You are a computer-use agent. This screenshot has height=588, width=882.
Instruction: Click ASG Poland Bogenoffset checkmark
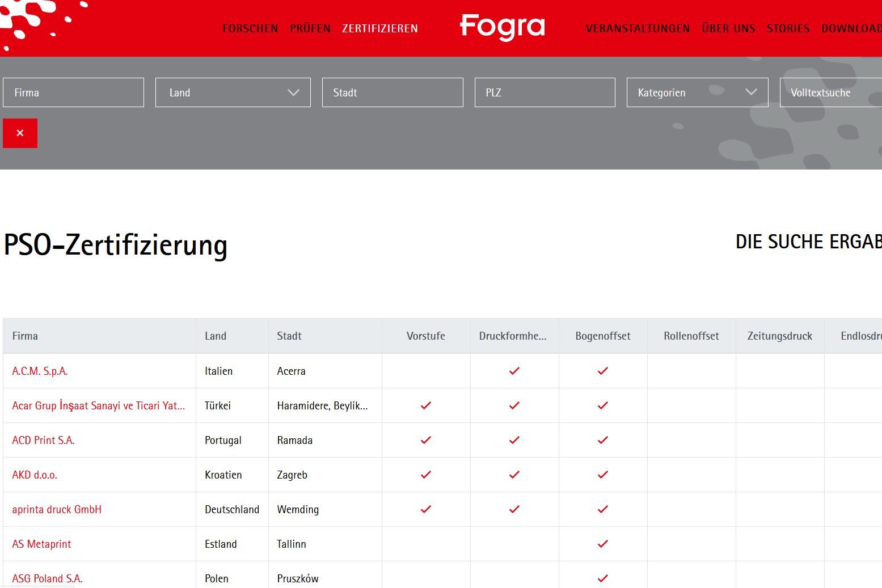[603, 578]
